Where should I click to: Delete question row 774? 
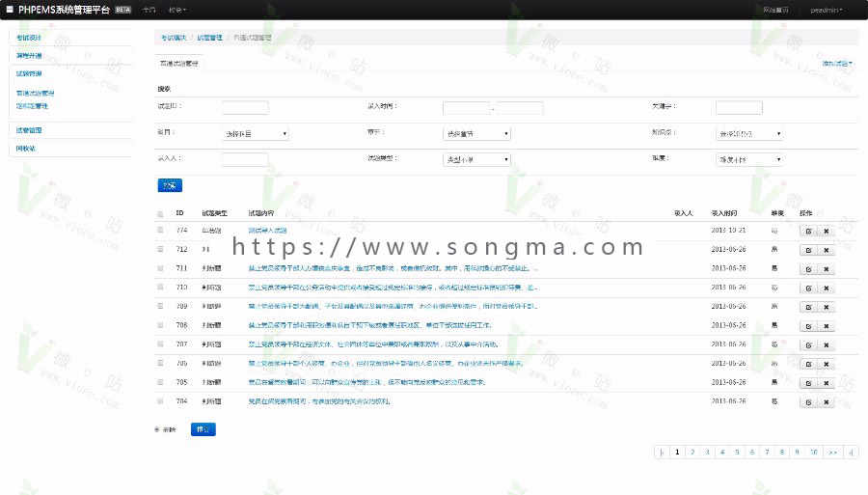click(826, 231)
